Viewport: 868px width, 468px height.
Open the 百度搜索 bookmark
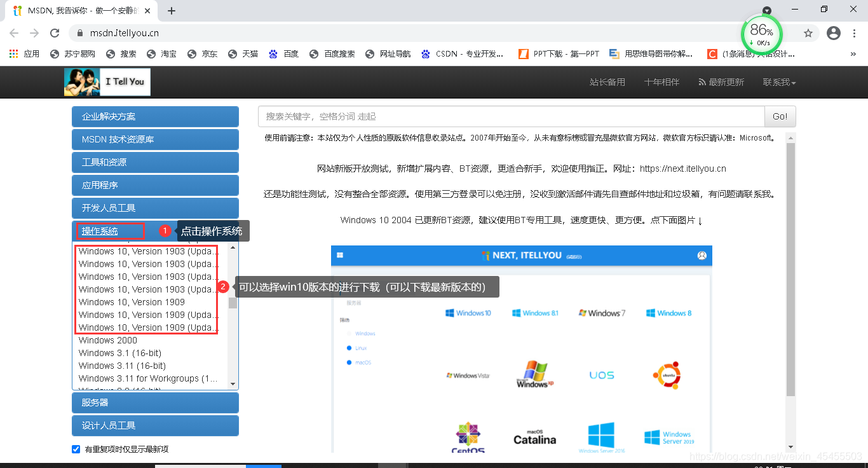coord(332,54)
